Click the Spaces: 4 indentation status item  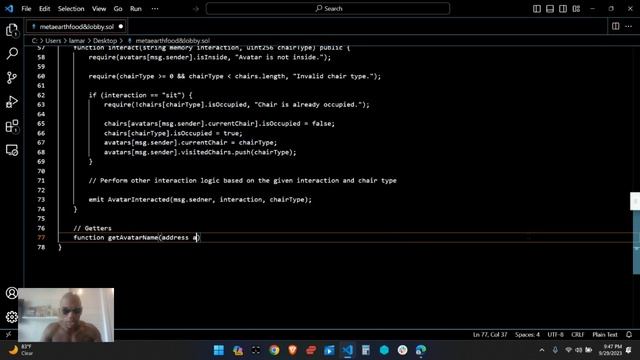(527, 335)
